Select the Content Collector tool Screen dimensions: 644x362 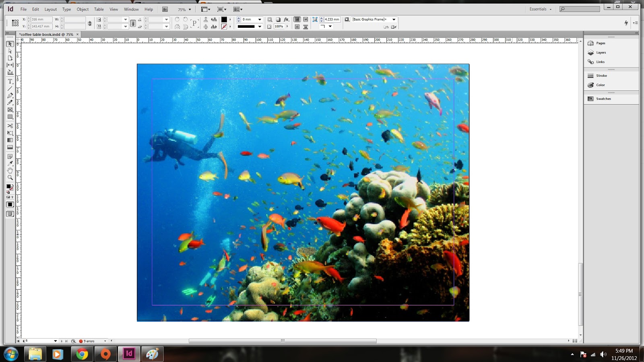click(10, 72)
